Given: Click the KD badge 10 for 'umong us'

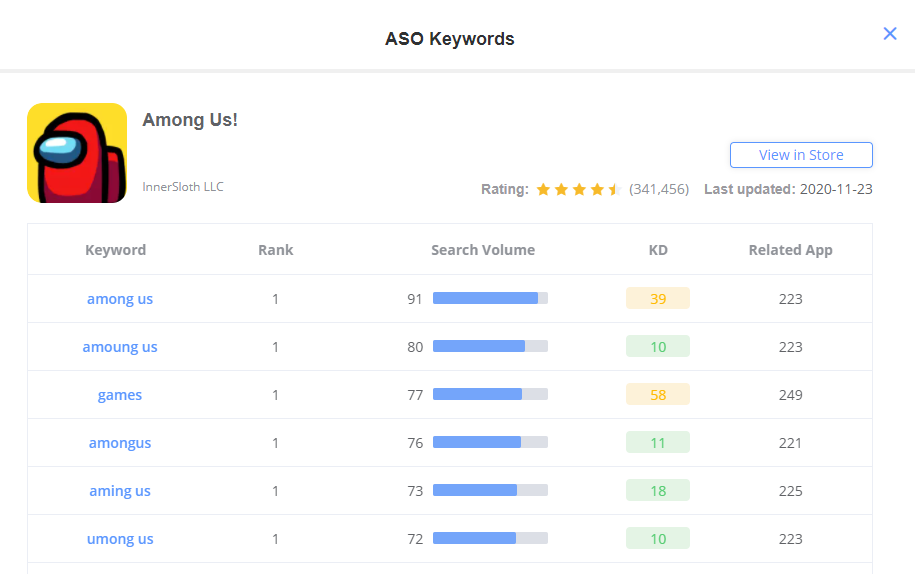Looking at the screenshot, I should pos(657,538).
